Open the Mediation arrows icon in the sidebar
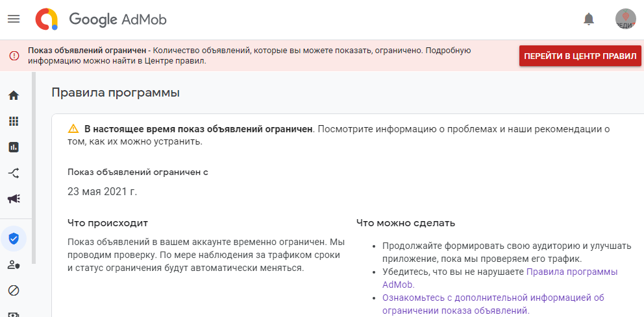Viewport: 644px width, 317px height. [14, 173]
